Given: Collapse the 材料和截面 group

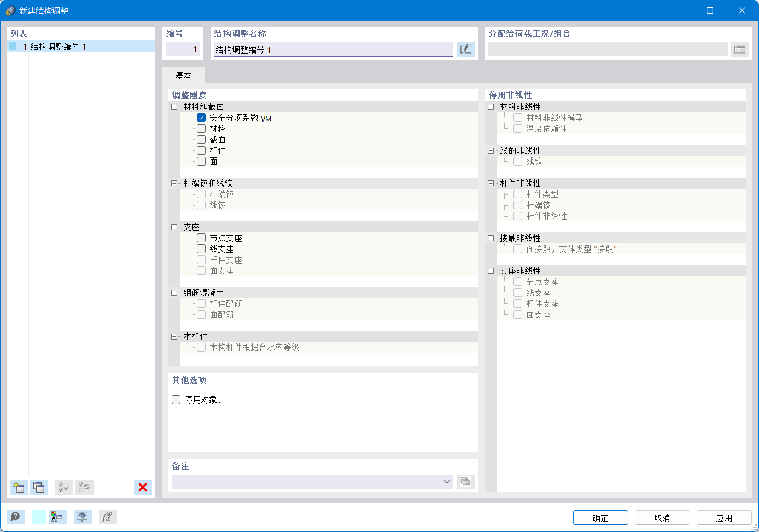Looking at the screenshot, I should click(x=174, y=107).
